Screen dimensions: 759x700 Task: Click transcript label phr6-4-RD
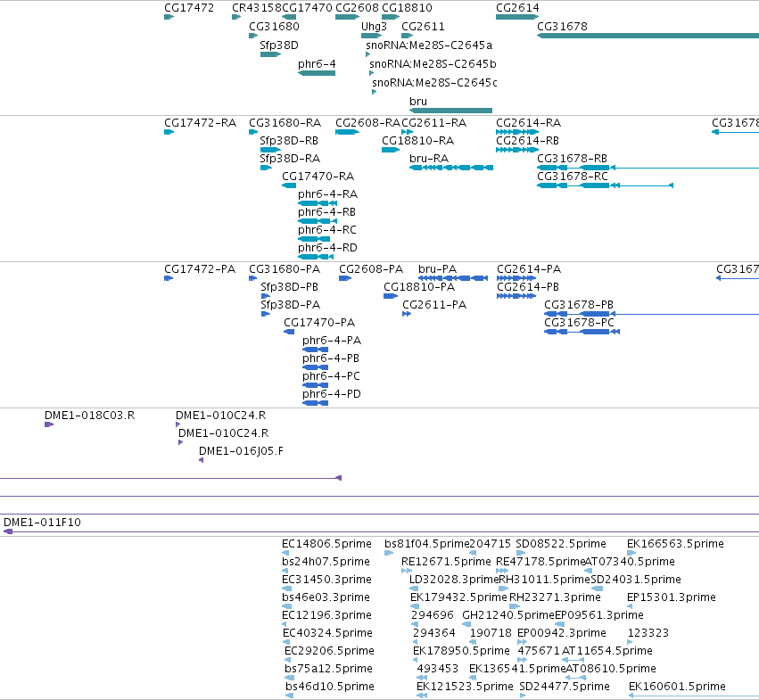(327, 248)
